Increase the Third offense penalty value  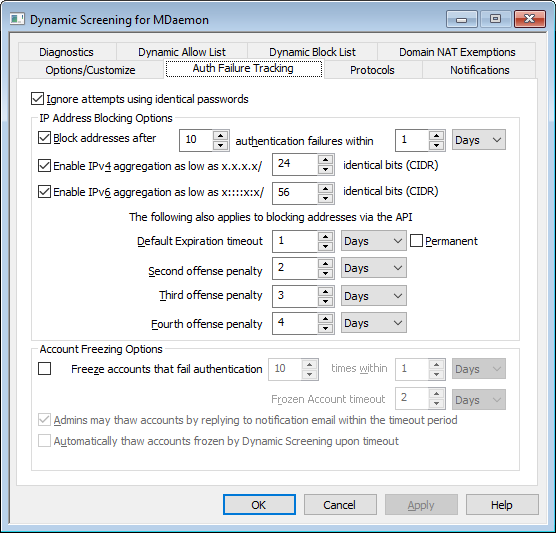[325, 292]
